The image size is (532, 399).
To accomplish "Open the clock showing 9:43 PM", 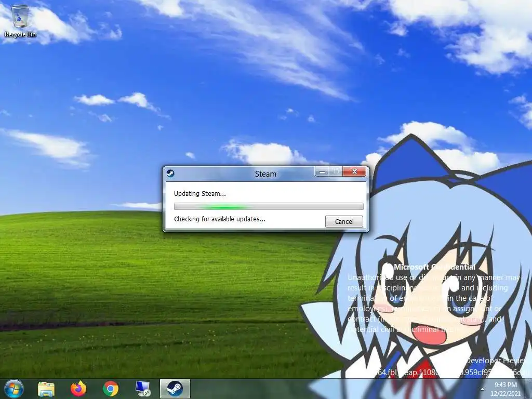I will point(506,389).
